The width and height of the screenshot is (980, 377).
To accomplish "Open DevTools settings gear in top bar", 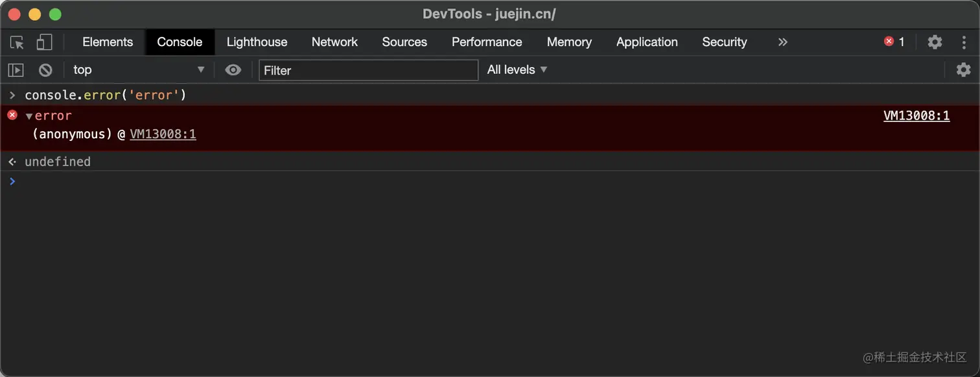I will click(935, 42).
